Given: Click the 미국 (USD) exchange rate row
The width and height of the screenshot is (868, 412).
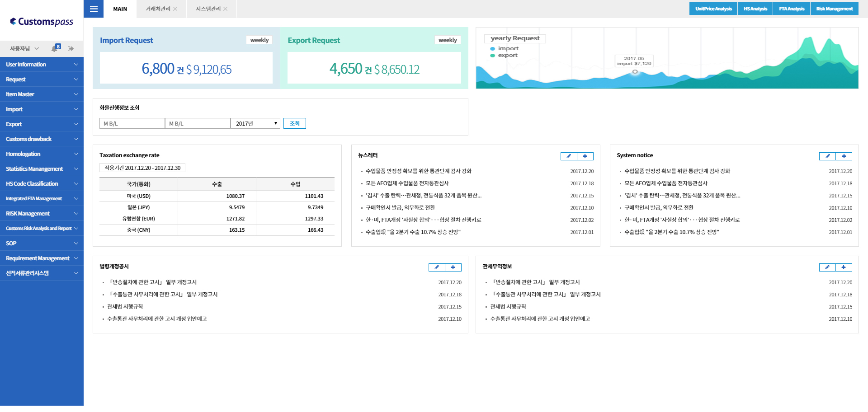Looking at the screenshot, I should (217, 196).
